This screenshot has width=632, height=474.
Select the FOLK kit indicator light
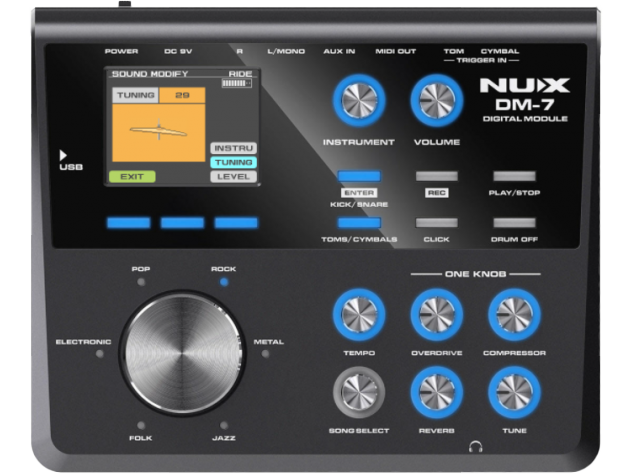141,425
